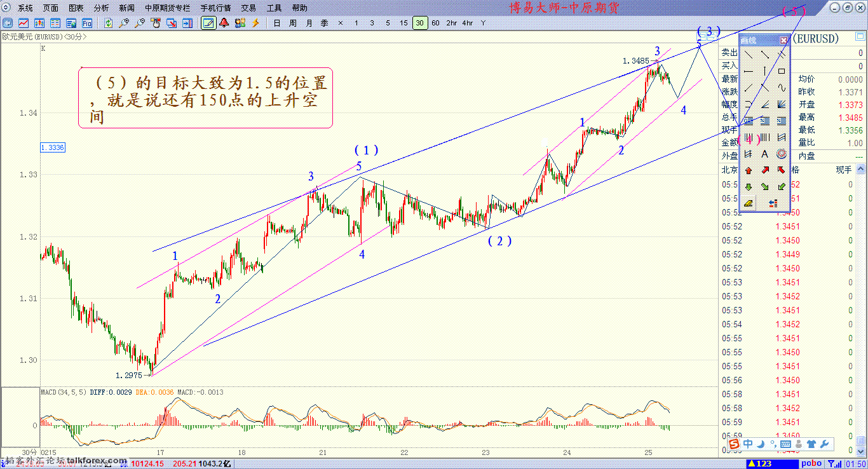Click the 01:50 clock in status bar
The width and height of the screenshot is (868, 469).
pos(856,464)
